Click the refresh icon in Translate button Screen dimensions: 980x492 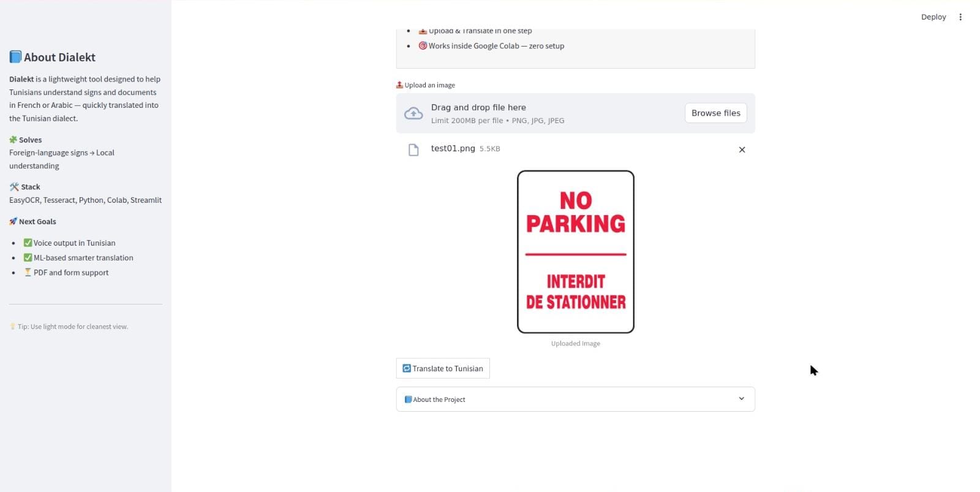tap(407, 368)
